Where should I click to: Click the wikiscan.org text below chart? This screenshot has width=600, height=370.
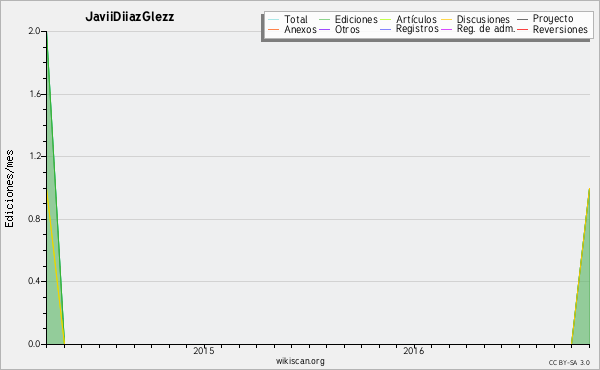coord(300,361)
